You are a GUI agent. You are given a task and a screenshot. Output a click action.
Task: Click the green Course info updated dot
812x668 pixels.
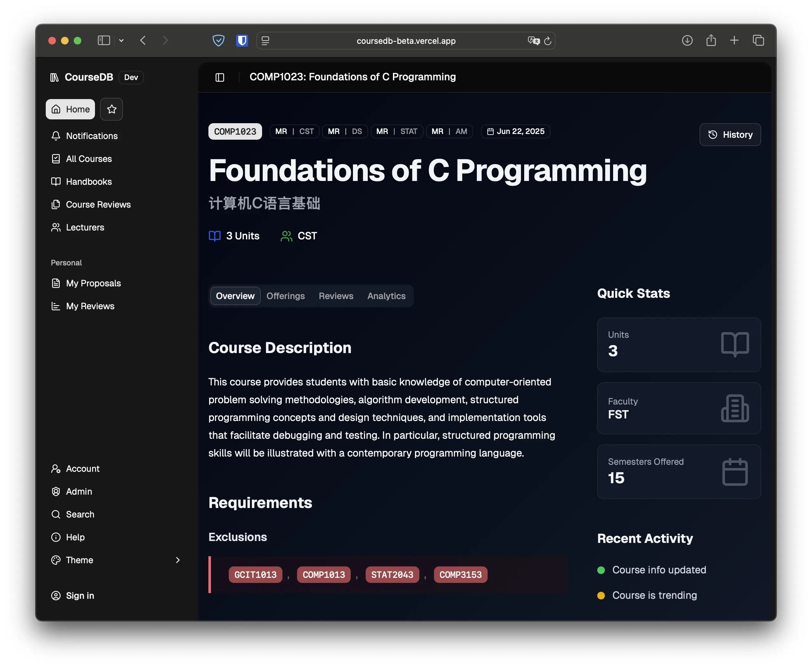(601, 570)
